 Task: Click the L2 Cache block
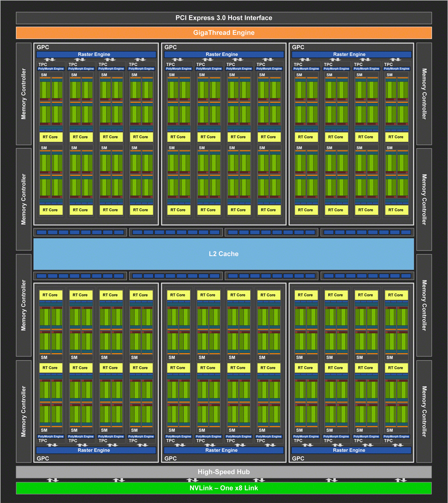click(x=224, y=254)
